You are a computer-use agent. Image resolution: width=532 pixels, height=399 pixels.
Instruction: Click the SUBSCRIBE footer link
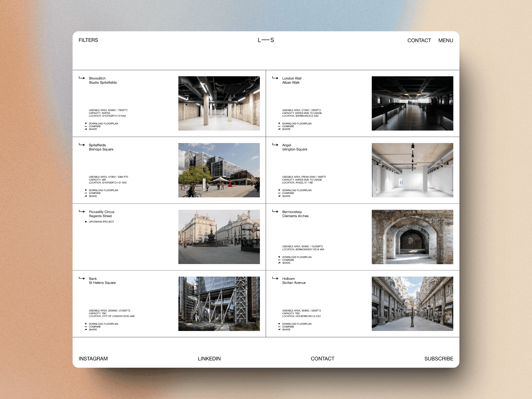click(439, 359)
